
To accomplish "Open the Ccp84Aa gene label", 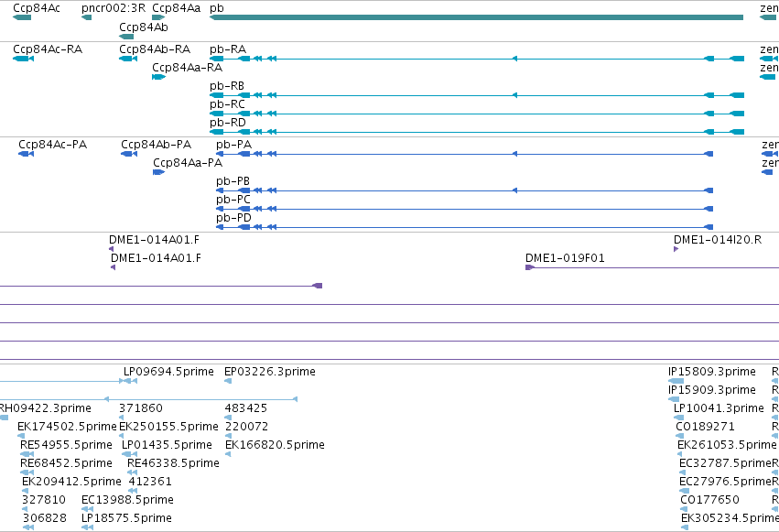I will tap(177, 8).
